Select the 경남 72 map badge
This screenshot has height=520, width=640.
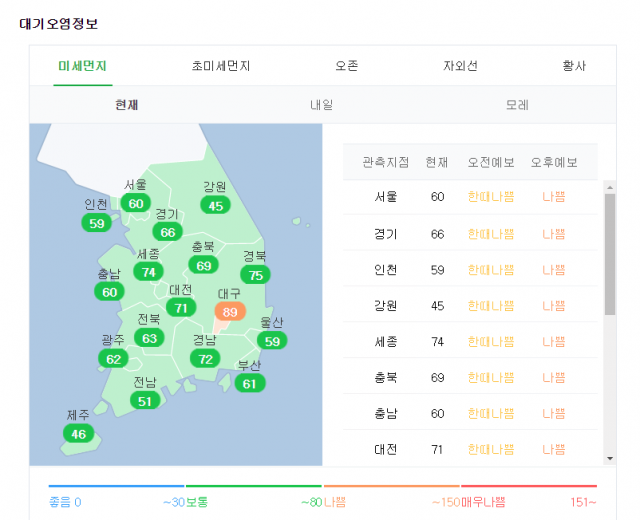[x=205, y=359]
